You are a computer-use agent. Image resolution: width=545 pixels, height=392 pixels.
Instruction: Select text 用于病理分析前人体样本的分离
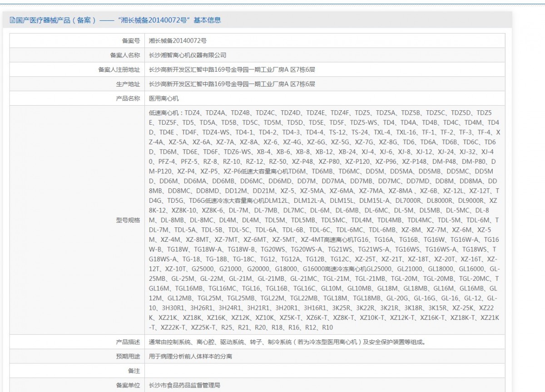(x=190, y=357)
